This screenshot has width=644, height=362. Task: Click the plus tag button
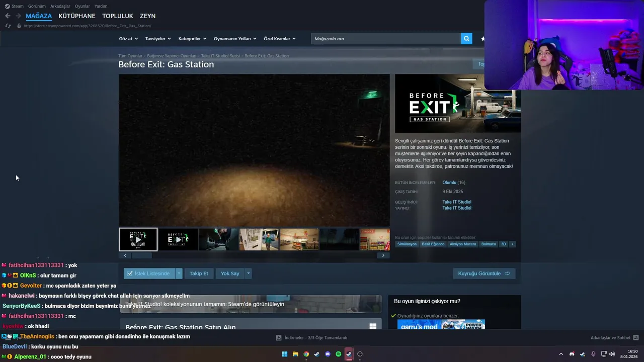pos(512,244)
